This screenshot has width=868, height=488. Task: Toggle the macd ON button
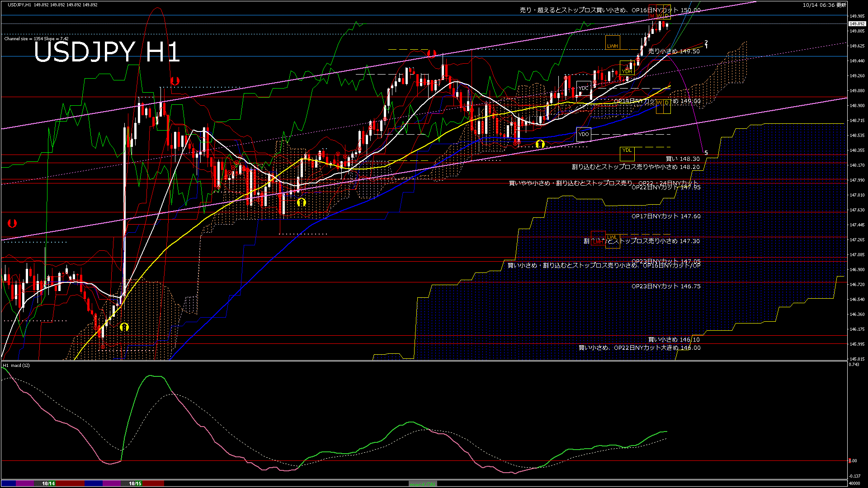pos(423,484)
